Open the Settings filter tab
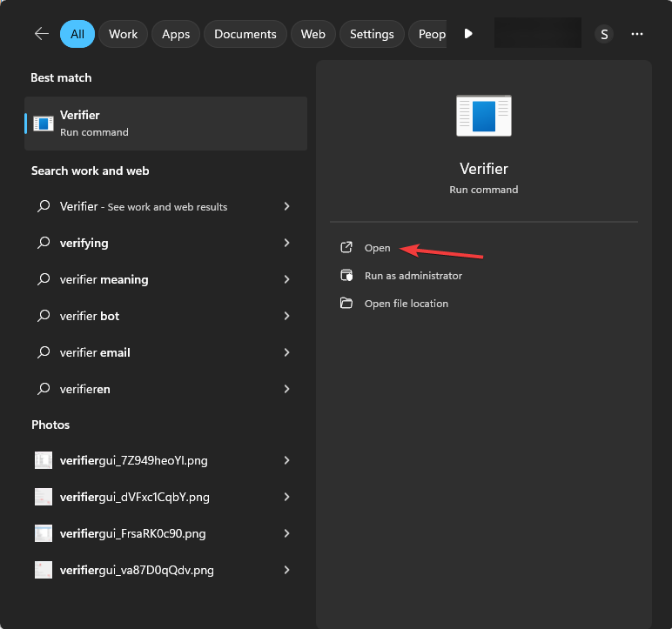This screenshot has width=672, height=629. click(372, 34)
